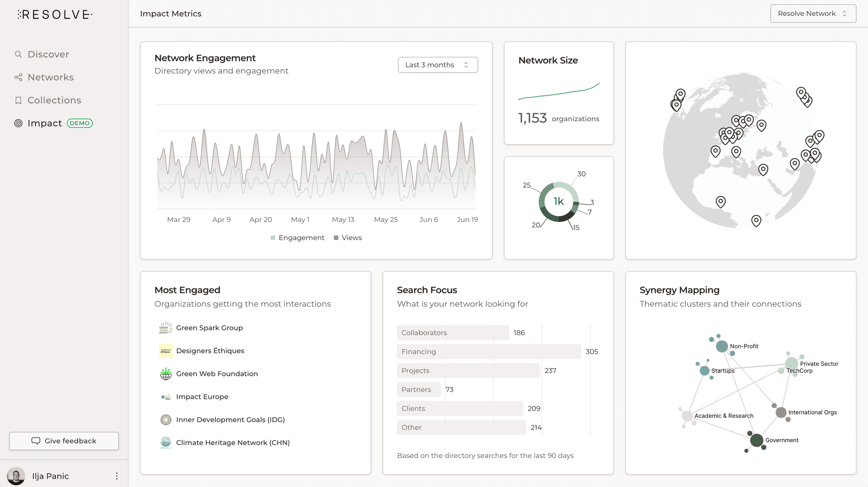Select the Discover search icon in sidebar
Image resolution: width=868 pixels, height=487 pixels.
point(18,54)
